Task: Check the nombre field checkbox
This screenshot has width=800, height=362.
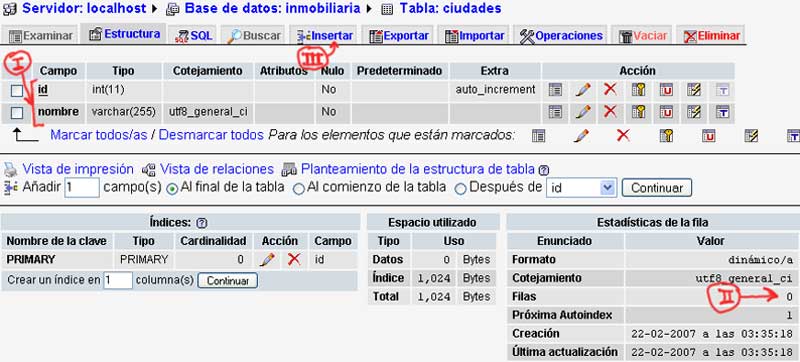Action: point(17,113)
